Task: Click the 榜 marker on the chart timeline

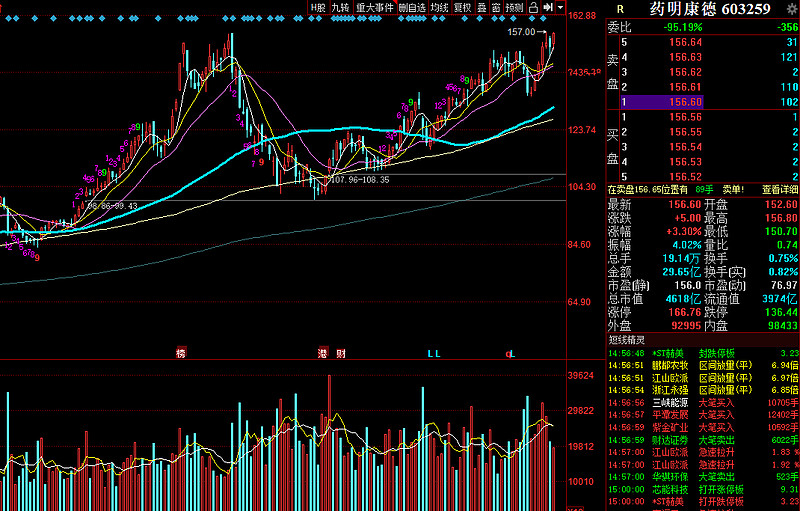Action: pos(181,353)
